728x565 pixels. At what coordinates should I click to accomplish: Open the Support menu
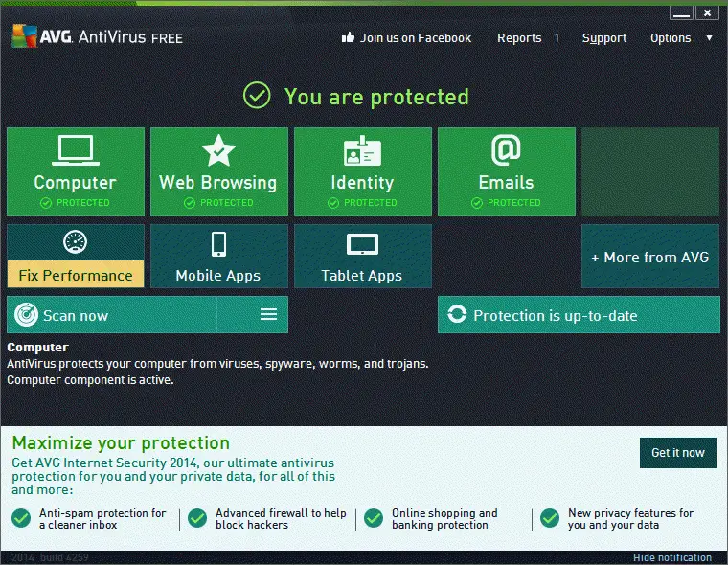604,38
